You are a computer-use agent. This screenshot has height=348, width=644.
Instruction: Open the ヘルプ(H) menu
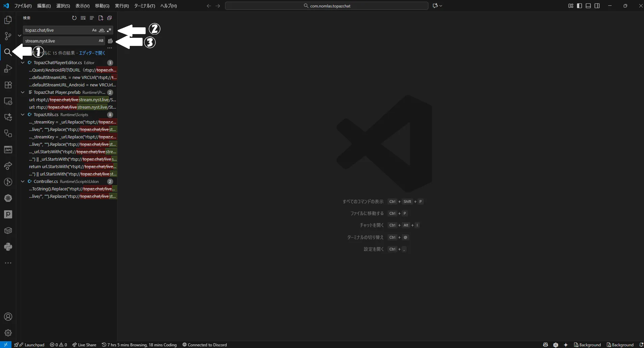(x=169, y=6)
